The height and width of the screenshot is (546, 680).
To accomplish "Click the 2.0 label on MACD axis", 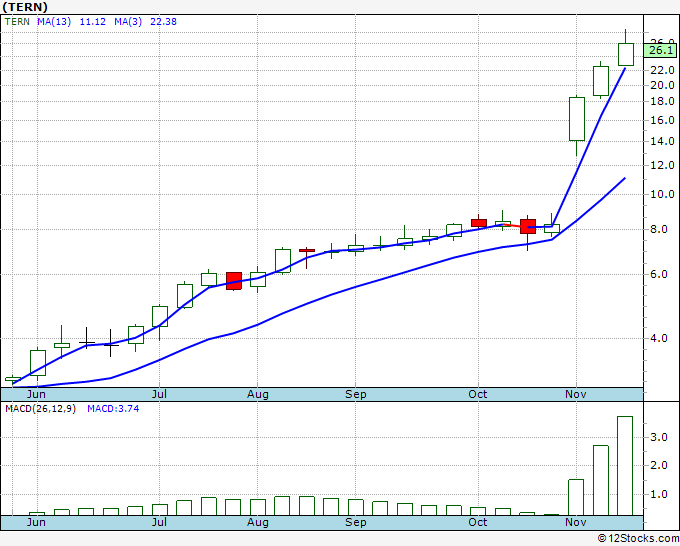I will 658,465.
